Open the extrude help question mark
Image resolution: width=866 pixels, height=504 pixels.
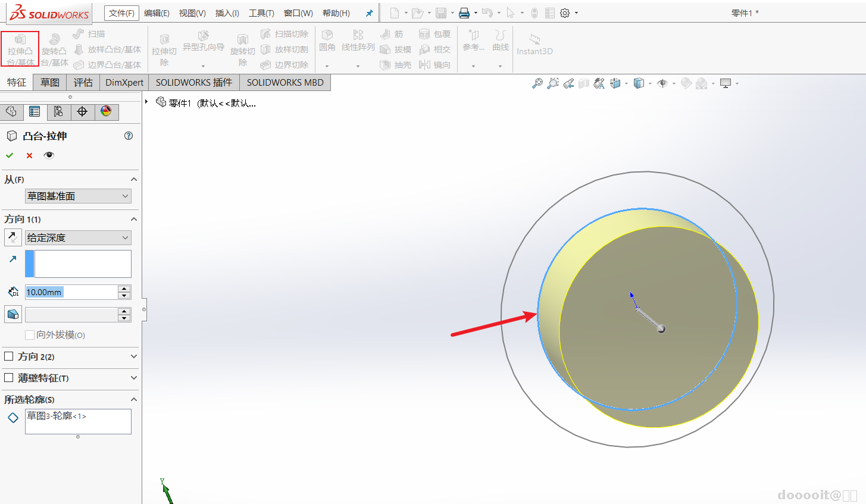click(129, 136)
